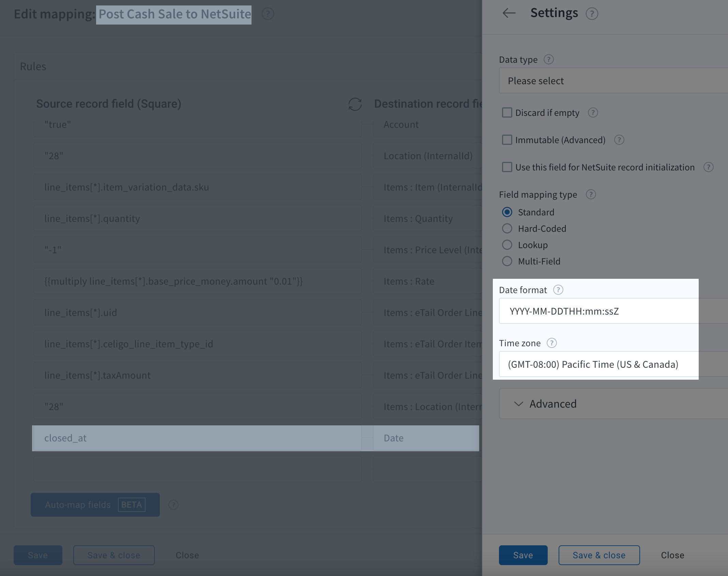Click the Date format input field
Image resolution: width=728 pixels, height=576 pixels.
click(598, 311)
